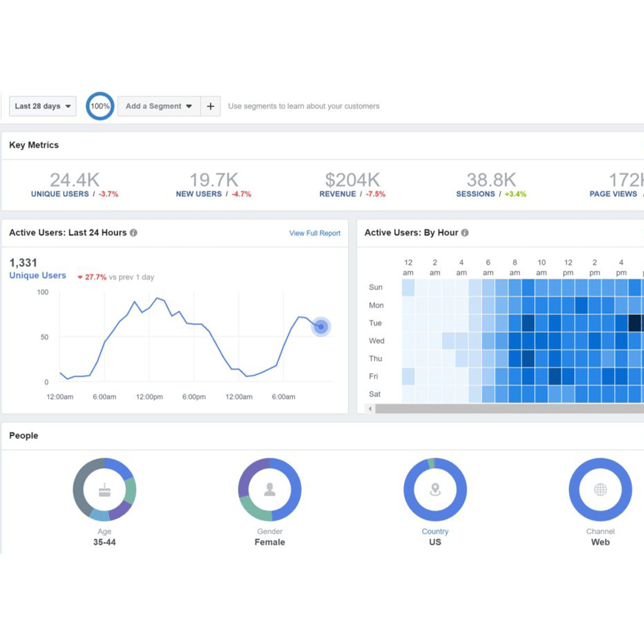Click the 10 am column header in heatmap
The height and width of the screenshot is (644, 644).
point(541,267)
